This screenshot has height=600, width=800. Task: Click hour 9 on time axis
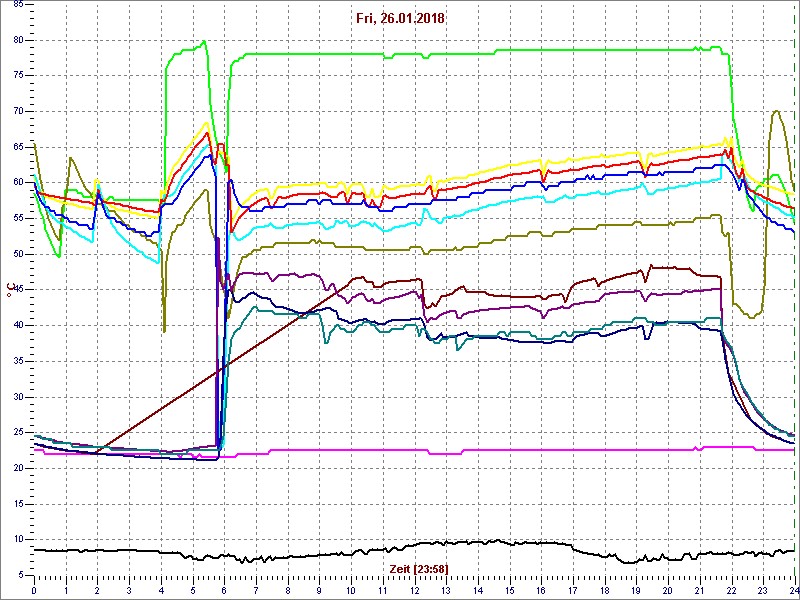point(319,589)
